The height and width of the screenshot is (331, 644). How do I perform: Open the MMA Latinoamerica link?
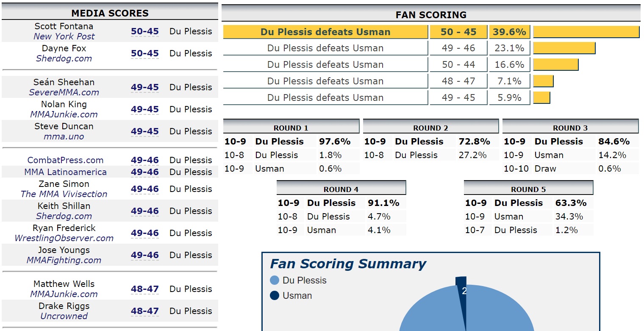click(65, 172)
